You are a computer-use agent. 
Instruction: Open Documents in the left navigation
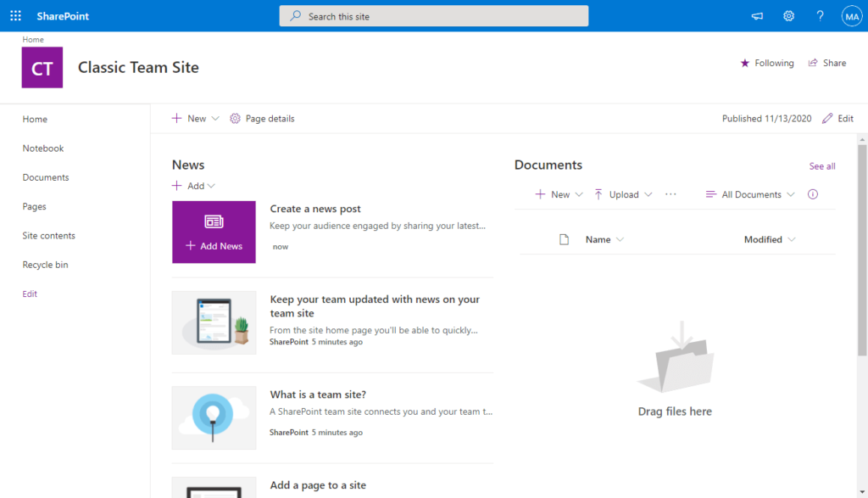click(x=46, y=177)
